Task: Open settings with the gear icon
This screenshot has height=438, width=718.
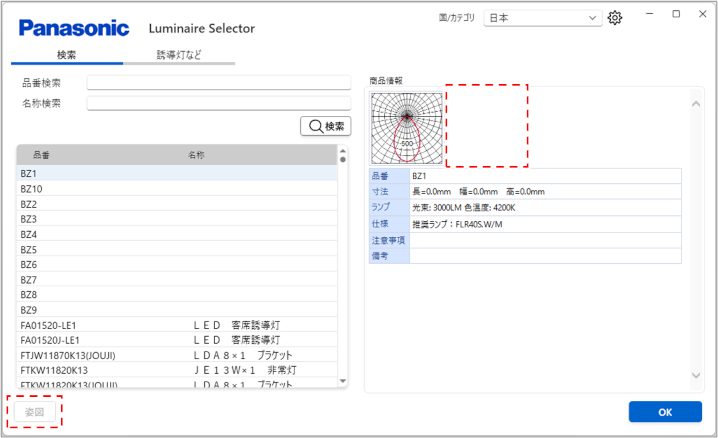Action: click(615, 18)
